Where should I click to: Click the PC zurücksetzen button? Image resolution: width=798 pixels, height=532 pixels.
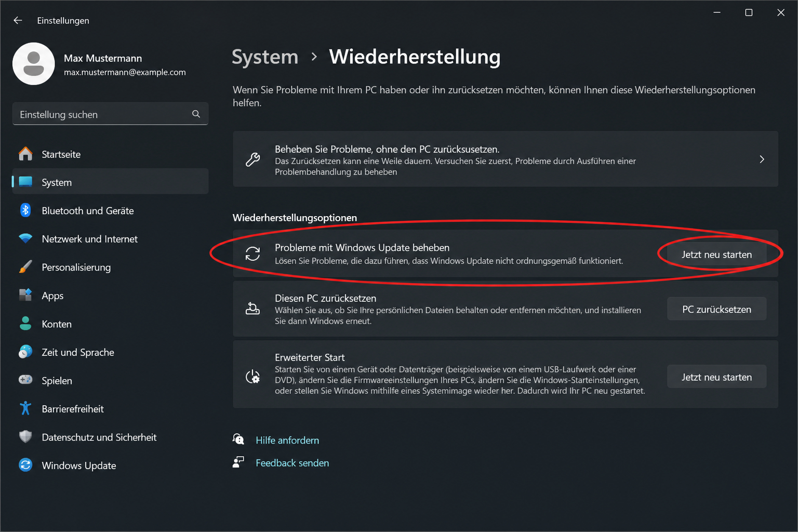[x=716, y=309]
